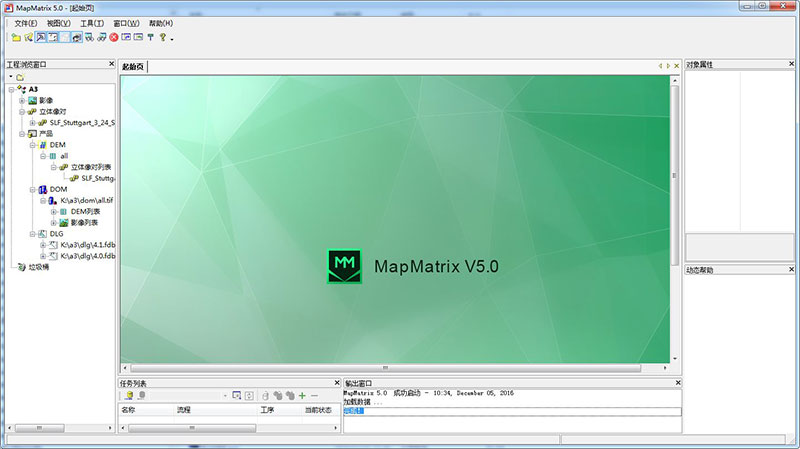Expand the SLF_Stuttgart_3_24_S stereo pair node
Screen dimensions: 800x449
(x=33, y=123)
